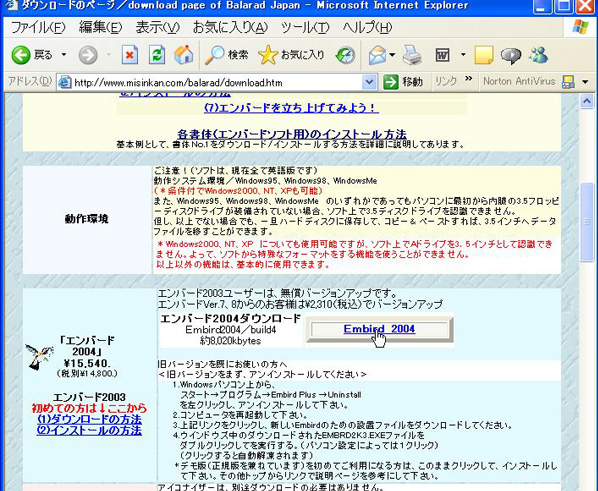Open the (2)インストールの方法 link
Viewport: 598px width, 491px height.
pos(89,430)
